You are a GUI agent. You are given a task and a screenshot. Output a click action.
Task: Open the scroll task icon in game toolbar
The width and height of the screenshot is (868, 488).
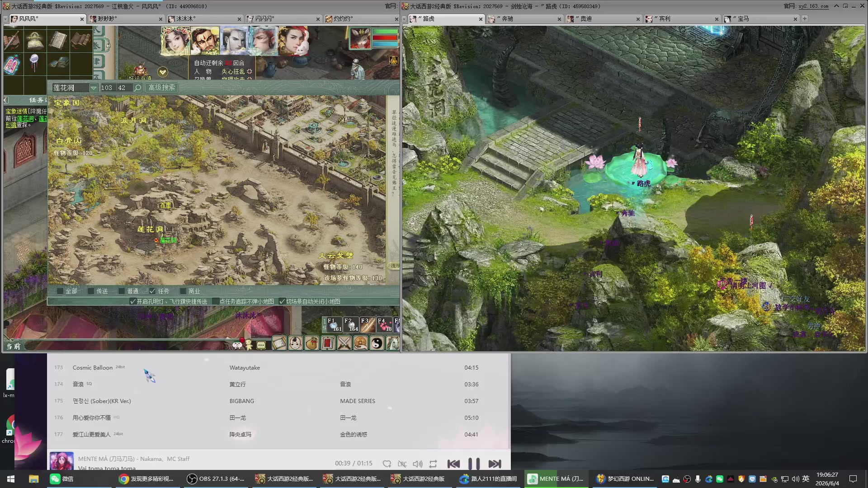279,343
